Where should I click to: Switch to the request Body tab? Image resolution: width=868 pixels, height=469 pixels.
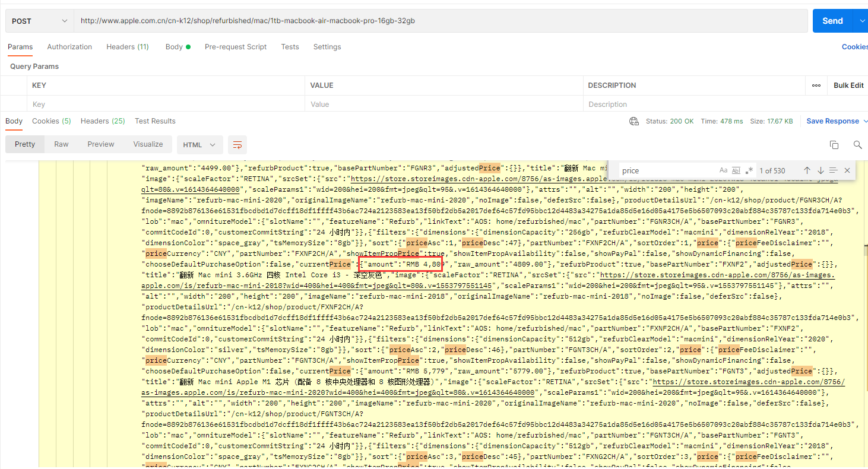click(x=178, y=47)
